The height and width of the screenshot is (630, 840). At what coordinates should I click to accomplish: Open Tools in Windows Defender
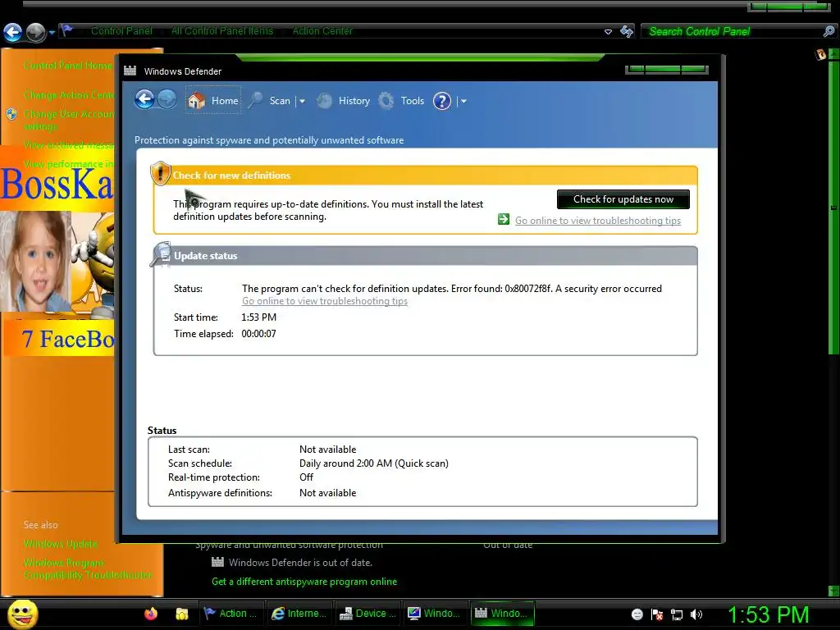click(x=402, y=101)
